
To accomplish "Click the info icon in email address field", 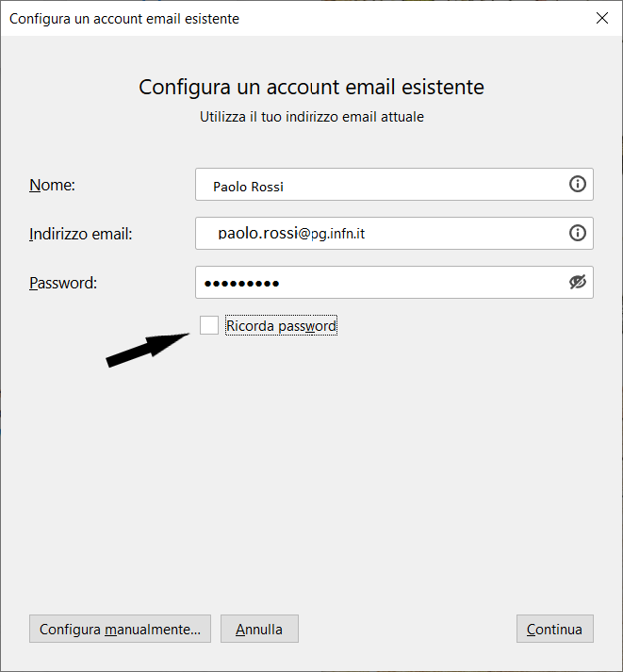I will 577,233.
